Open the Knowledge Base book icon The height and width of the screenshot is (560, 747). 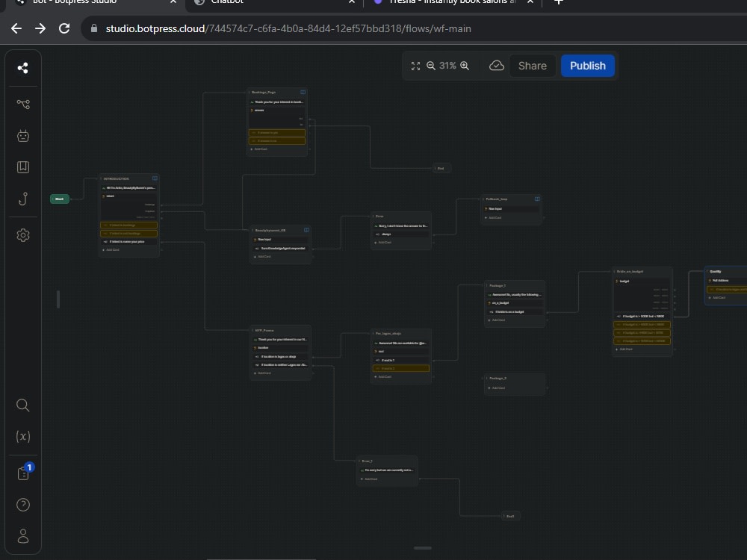click(23, 167)
